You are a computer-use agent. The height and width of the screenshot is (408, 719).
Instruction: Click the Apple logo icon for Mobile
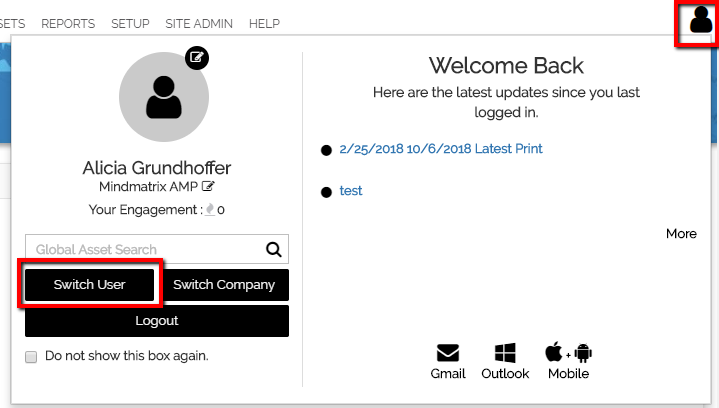click(x=553, y=352)
